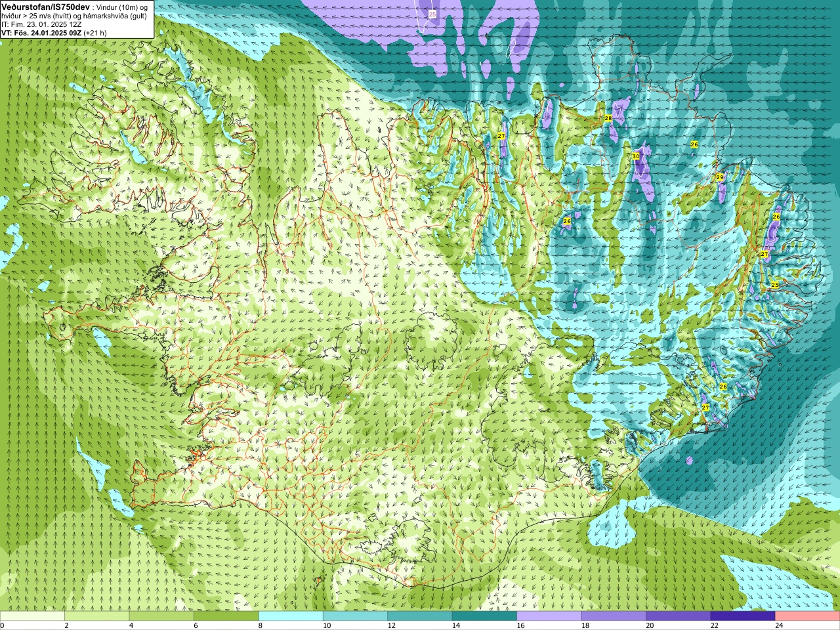Pick the 16–18 m/s lavender legend swatch

coord(549,616)
